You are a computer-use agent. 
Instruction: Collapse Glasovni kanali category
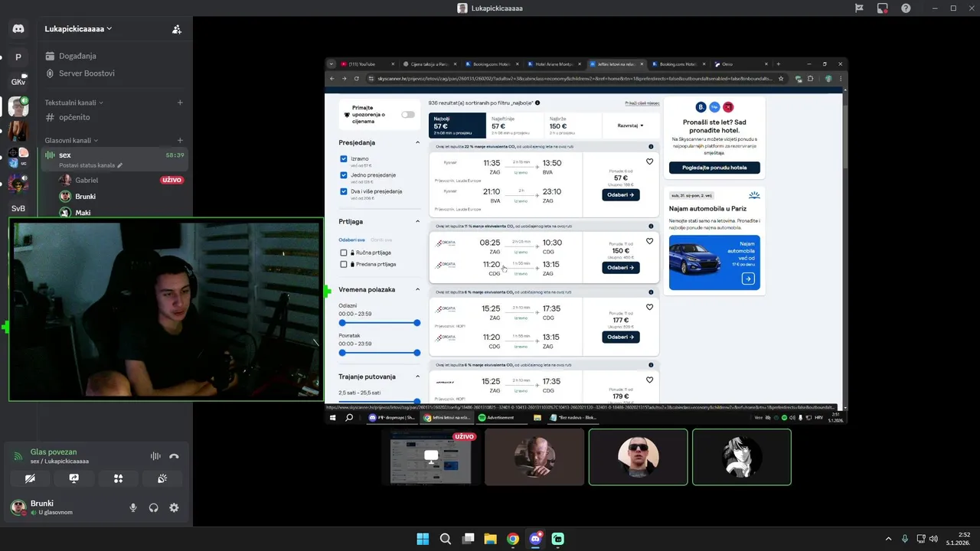click(x=71, y=140)
